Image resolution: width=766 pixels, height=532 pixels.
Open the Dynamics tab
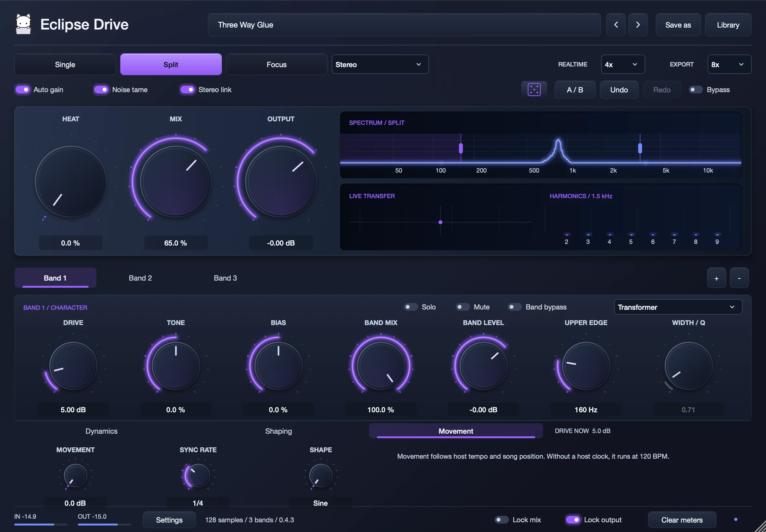(101, 431)
